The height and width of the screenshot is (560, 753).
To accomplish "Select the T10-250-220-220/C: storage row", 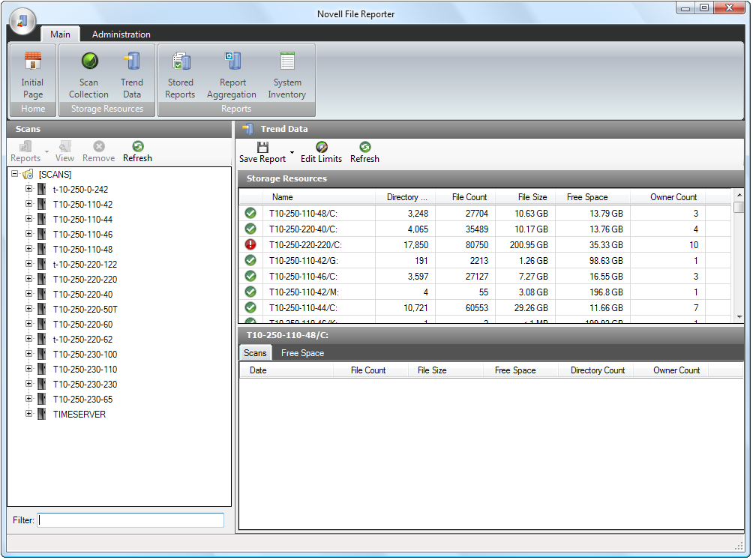I will 303,244.
